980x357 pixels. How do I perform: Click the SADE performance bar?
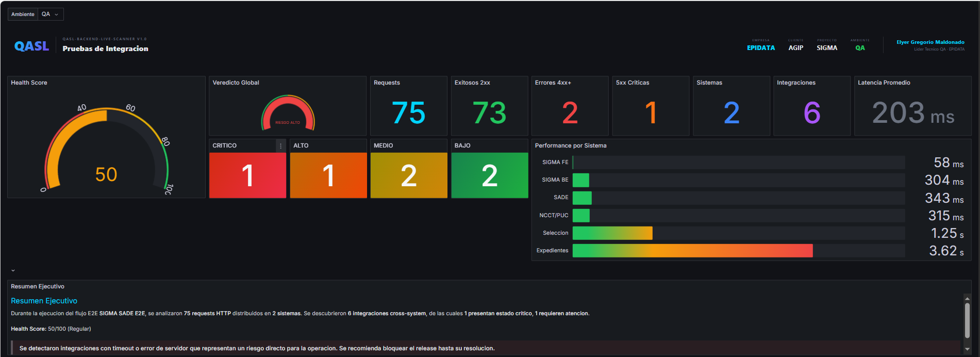click(582, 198)
